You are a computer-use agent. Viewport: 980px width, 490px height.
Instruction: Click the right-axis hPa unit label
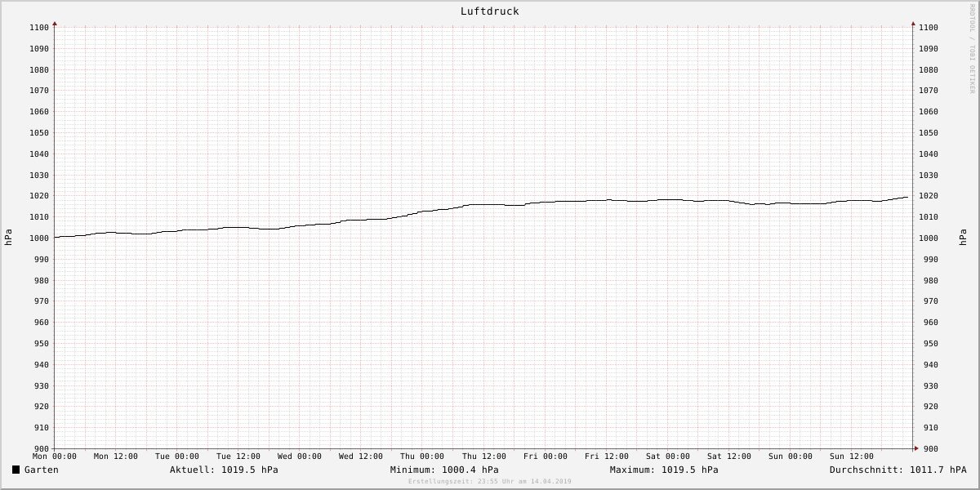tap(964, 238)
